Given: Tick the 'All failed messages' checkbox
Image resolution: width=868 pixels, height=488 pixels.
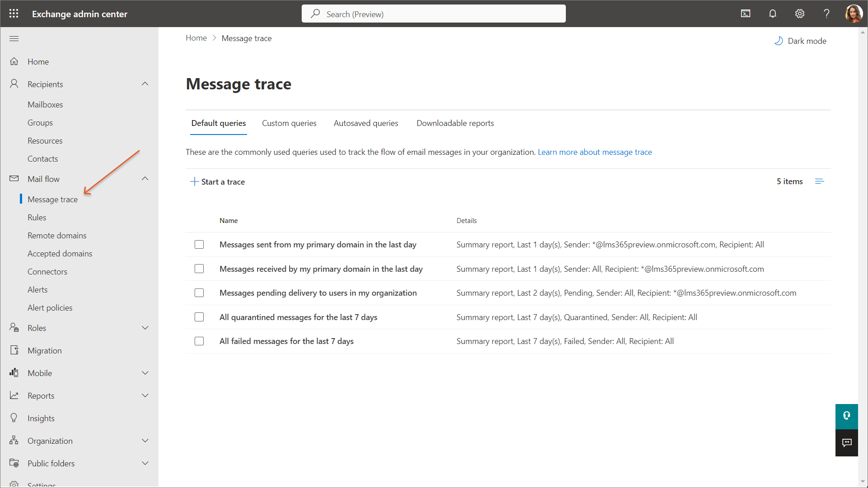Looking at the screenshot, I should 199,341.
